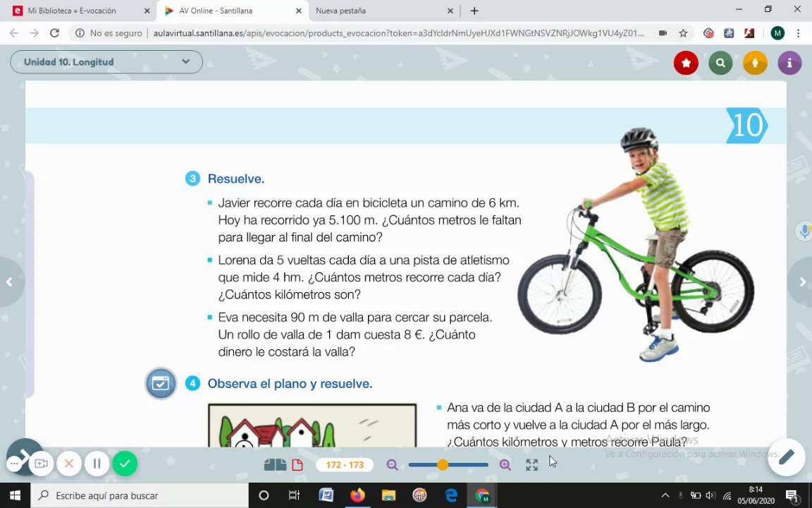Bookmark this page with the star
Image resolution: width=812 pixels, height=508 pixels.
pos(683,33)
